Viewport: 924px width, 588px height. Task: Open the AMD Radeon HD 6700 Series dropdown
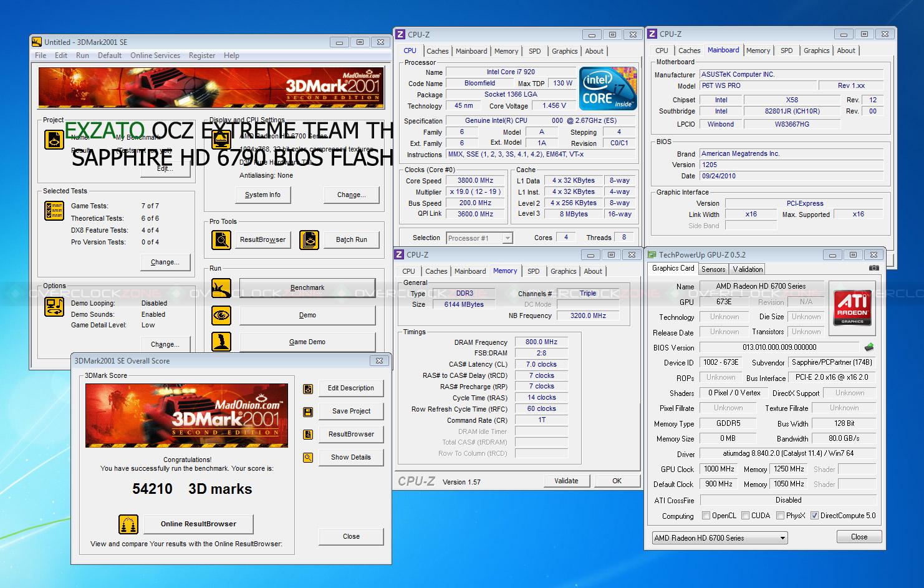click(719, 538)
